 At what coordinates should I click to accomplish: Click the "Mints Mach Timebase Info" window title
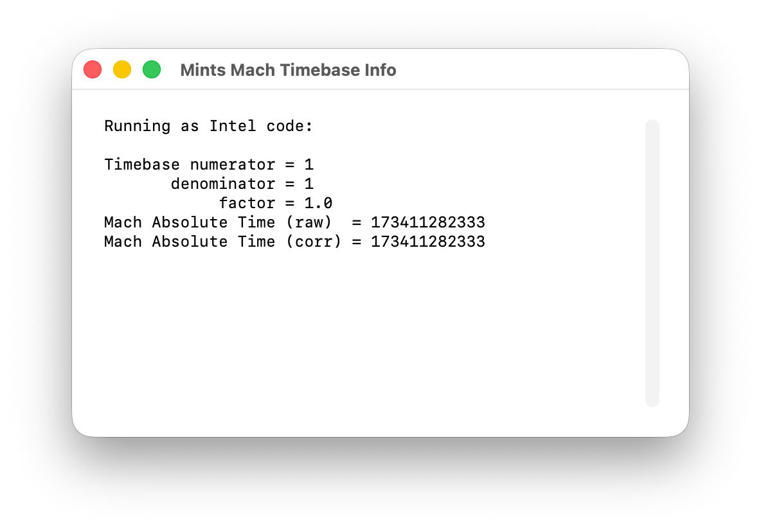click(x=288, y=70)
